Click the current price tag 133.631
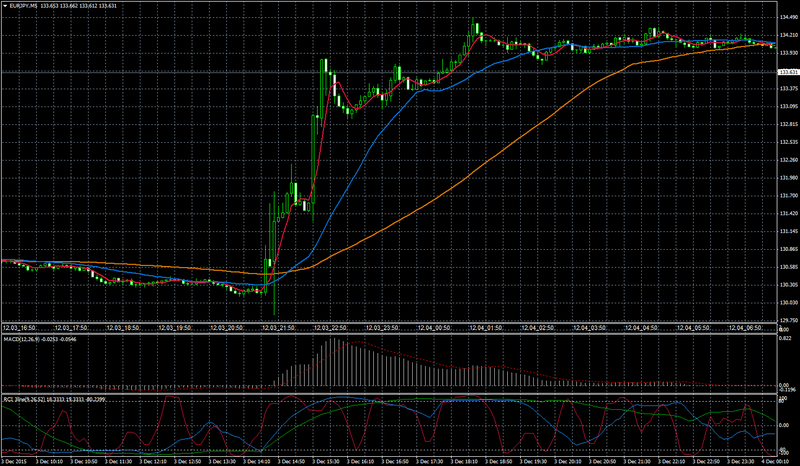The width and height of the screenshot is (800, 466). 788,72
